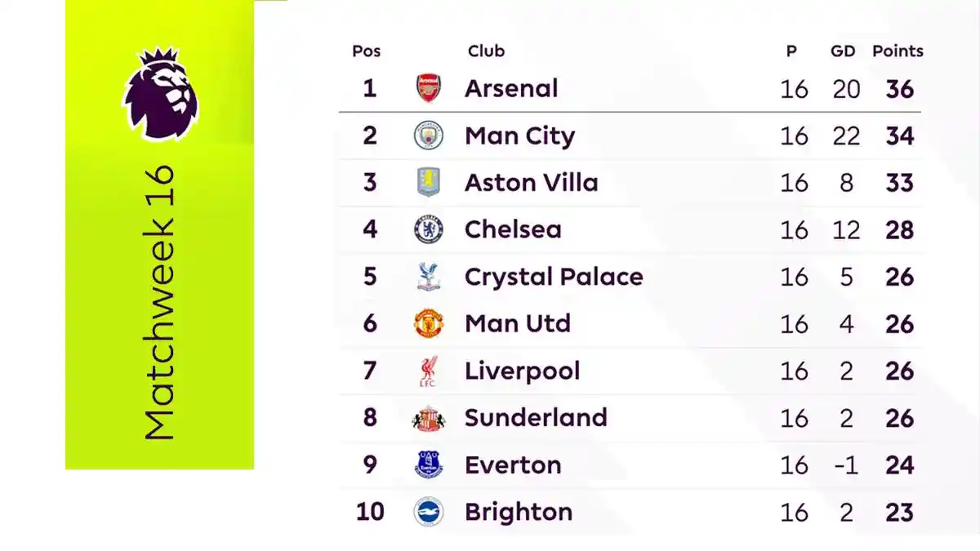Click the GD column header

pyautogui.click(x=843, y=51)
